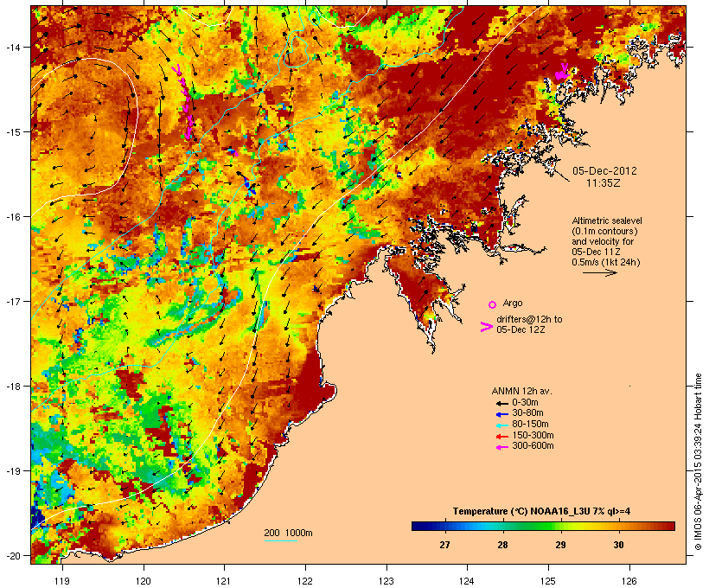Click the IMOS Hobart time copyright text
This screenshot has width=709, height=588.
click(698, 462)
